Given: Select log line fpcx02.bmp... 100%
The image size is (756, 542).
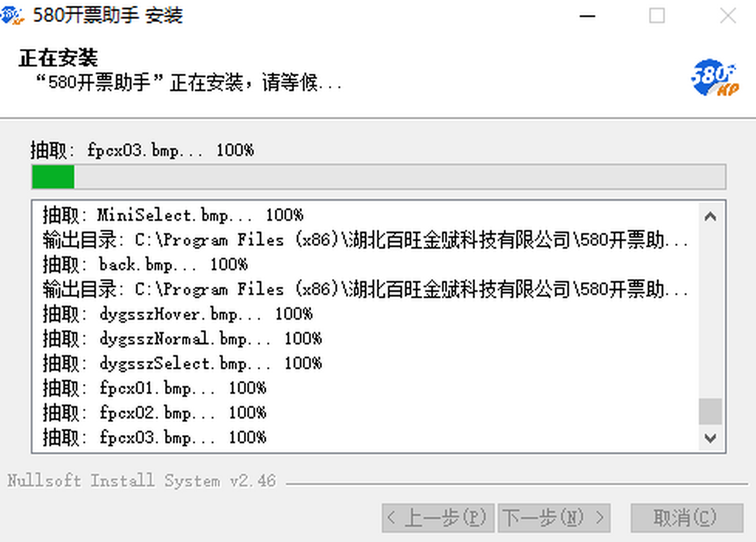Looking at the screenshot, I should pyautogui.click(x=154, y=413).
